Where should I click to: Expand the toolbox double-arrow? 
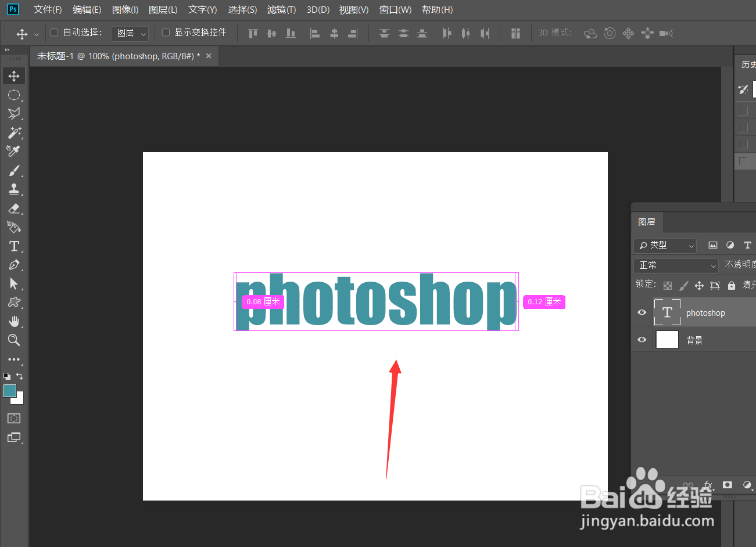tap(7, 50)
